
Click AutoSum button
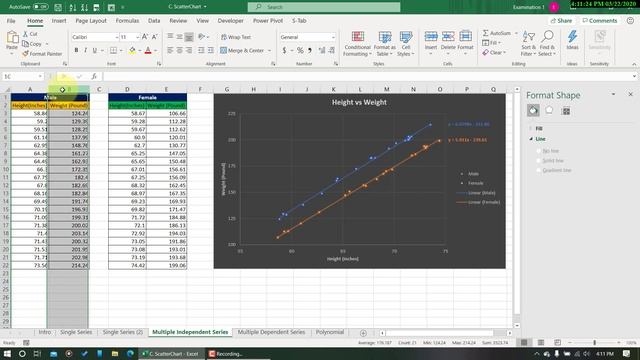point(497,33)
